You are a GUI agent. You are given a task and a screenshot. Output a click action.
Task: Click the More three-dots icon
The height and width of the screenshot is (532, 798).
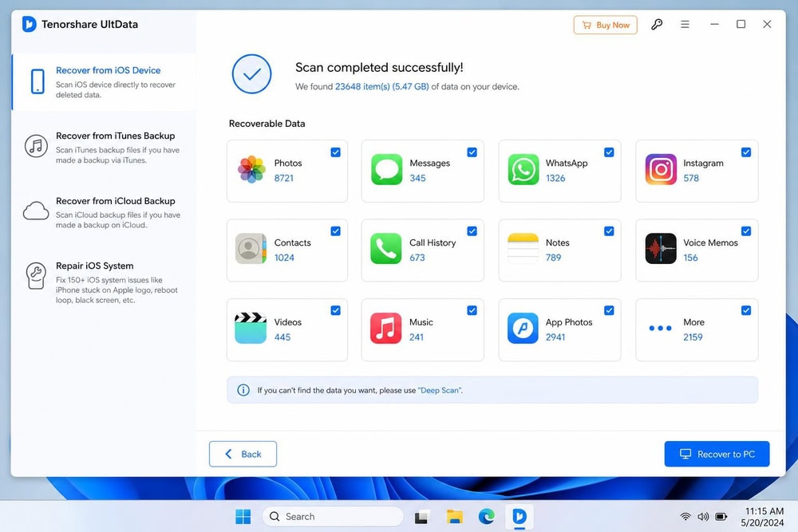pyautogui.click(x=660, y=329)
